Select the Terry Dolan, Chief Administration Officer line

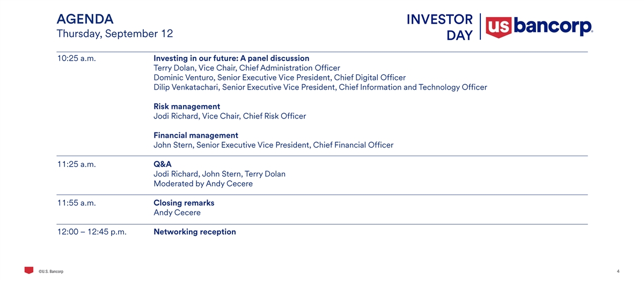pos(247,68)
